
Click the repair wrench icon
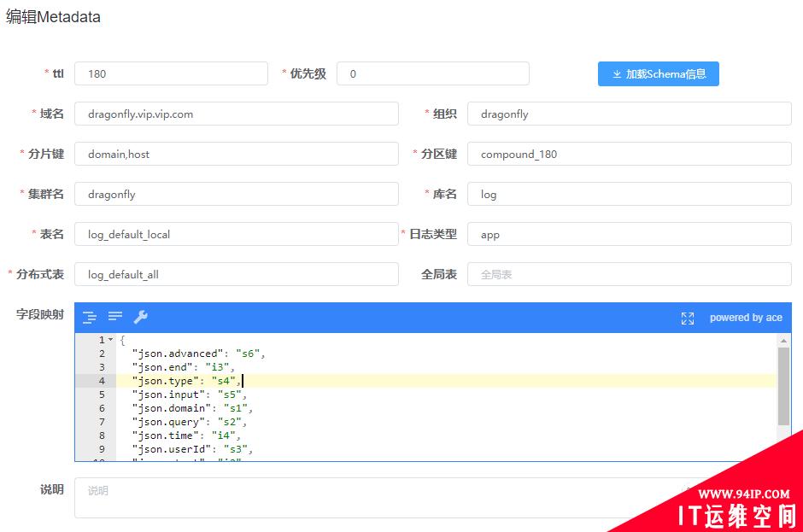pos(141,317)
